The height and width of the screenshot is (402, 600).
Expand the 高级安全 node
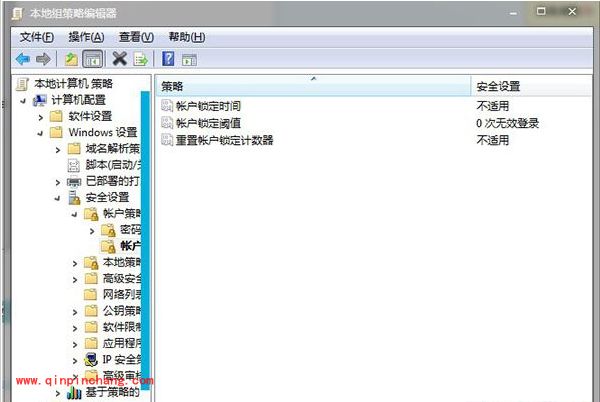pos(75,280)
